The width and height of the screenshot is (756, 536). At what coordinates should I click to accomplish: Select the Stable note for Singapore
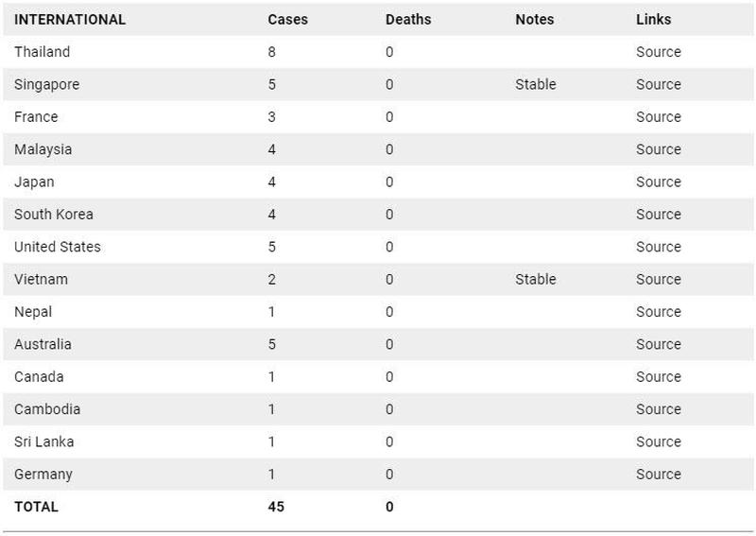point(536,84)
